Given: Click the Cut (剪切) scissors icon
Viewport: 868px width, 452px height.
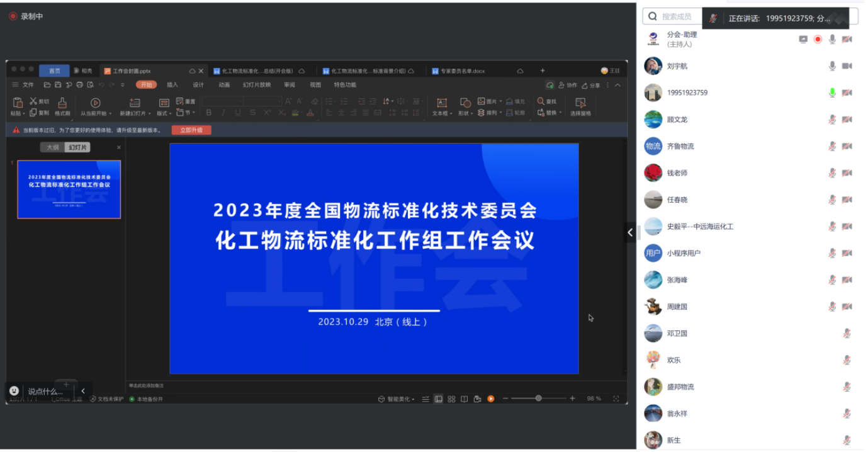Looking at the screenshot, I should coord(34,101).
